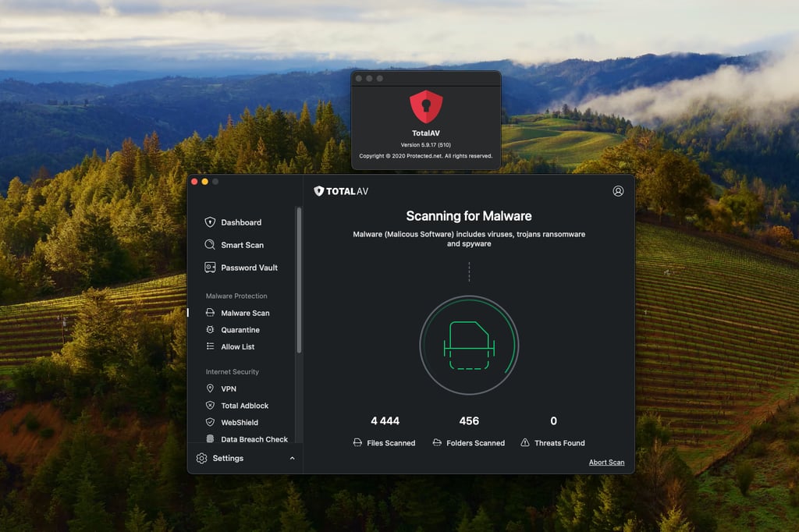Viewport: 799px width, 532px height.
Task: Select Malware Scan menu item
Action: tap(245, 313)
